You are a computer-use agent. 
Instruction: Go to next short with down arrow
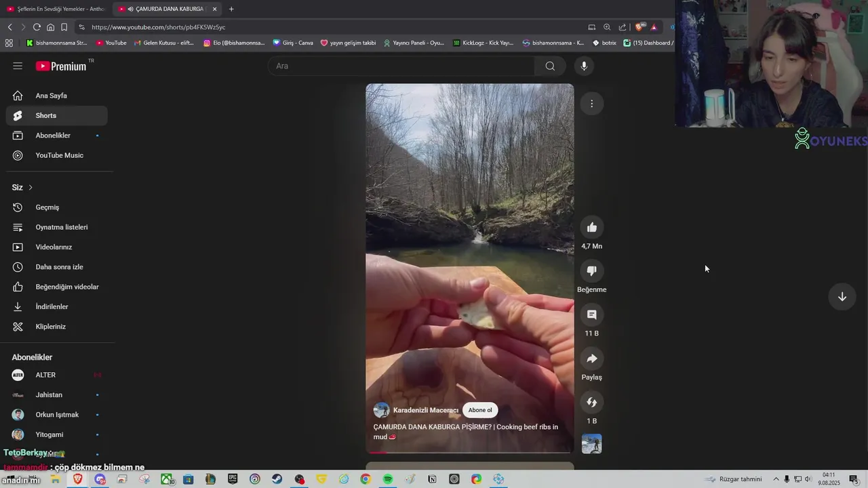[x=842, y=297]
